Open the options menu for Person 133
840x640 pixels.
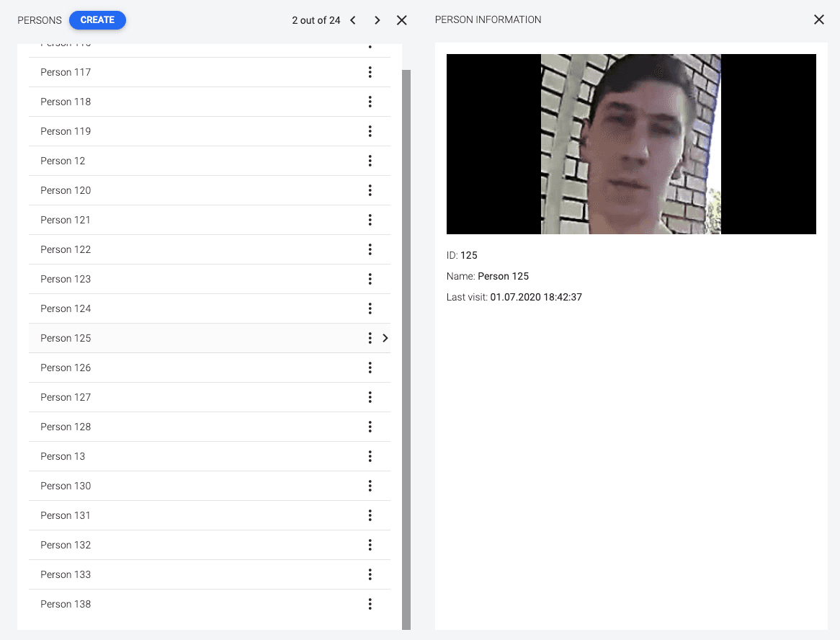tap(370, 574)
